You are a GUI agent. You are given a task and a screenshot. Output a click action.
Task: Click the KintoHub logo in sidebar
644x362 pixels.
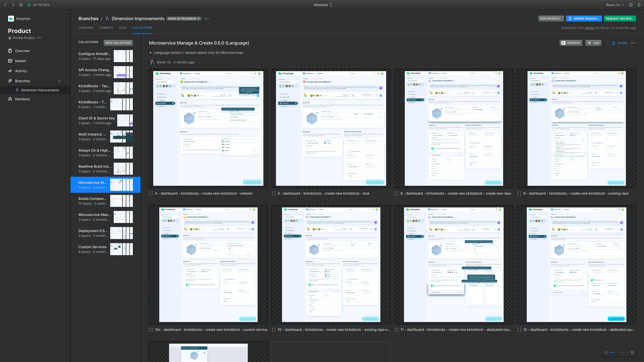[x=11, y=18]
